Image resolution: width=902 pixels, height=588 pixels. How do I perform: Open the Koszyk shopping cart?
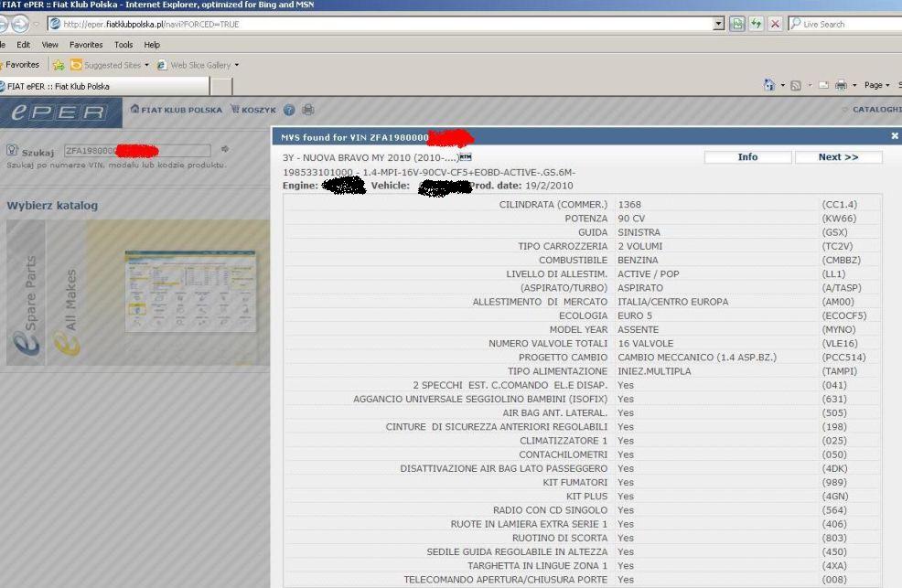point(253,110)
